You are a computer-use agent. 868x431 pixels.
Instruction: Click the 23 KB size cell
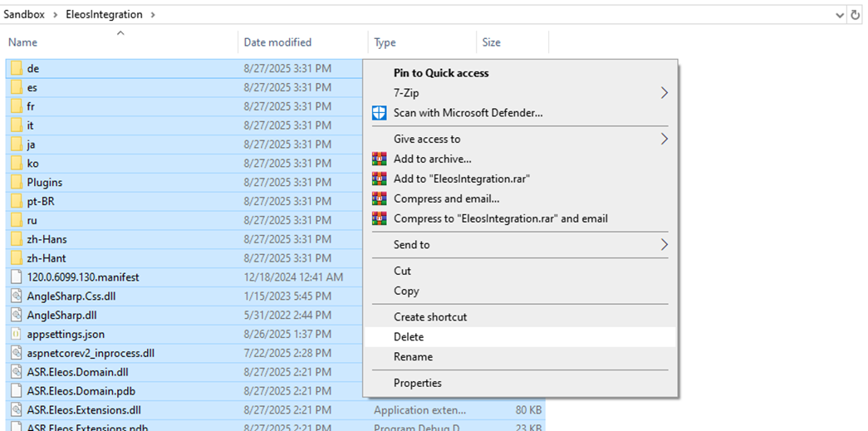click(527, 428)
